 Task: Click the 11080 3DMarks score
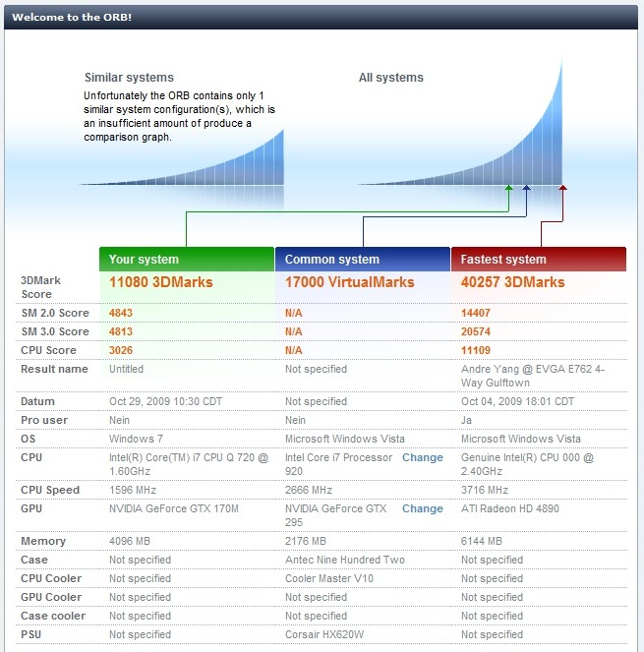tap(161, 282)
